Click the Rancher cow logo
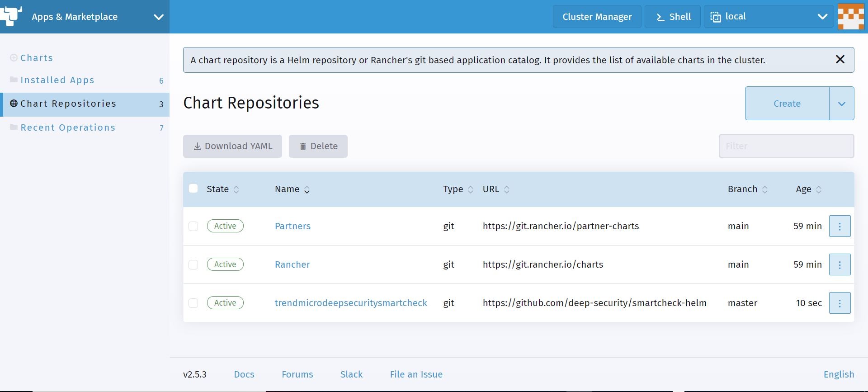 coord(11,16)
